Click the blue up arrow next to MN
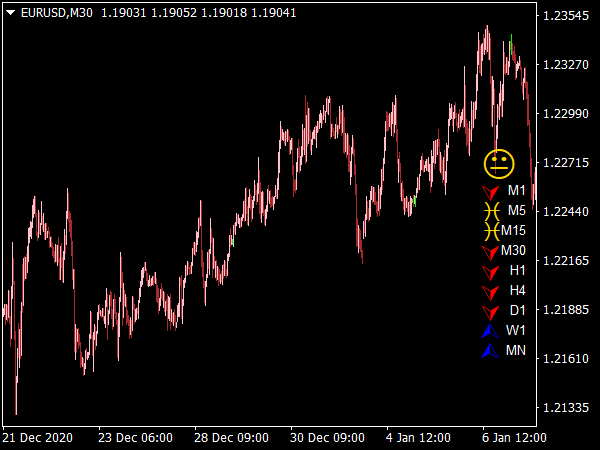Viewport: 600px width, 450px height. 490,351
